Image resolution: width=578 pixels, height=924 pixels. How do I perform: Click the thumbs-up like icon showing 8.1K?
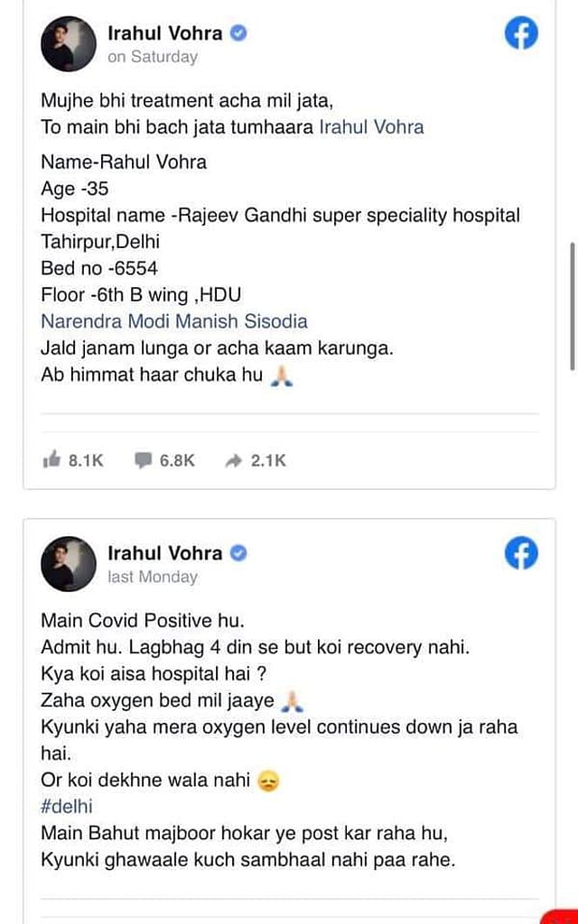point(51,459)
